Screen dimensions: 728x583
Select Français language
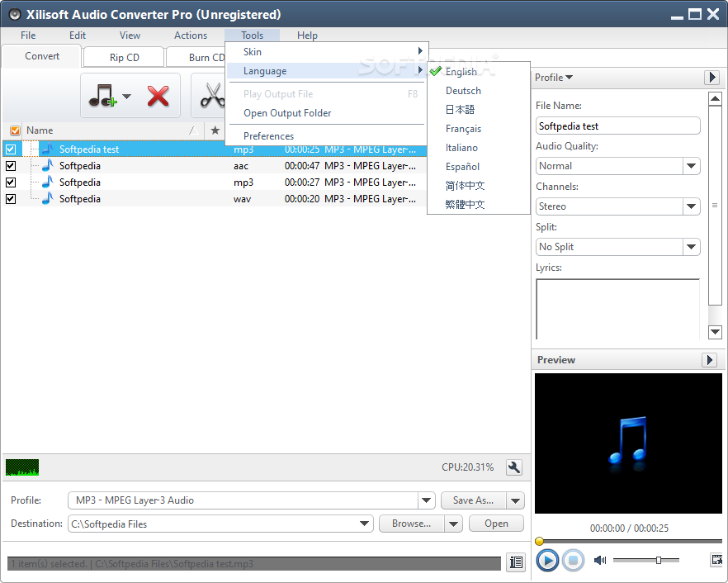pyautogui.click(x=478, y=129)
